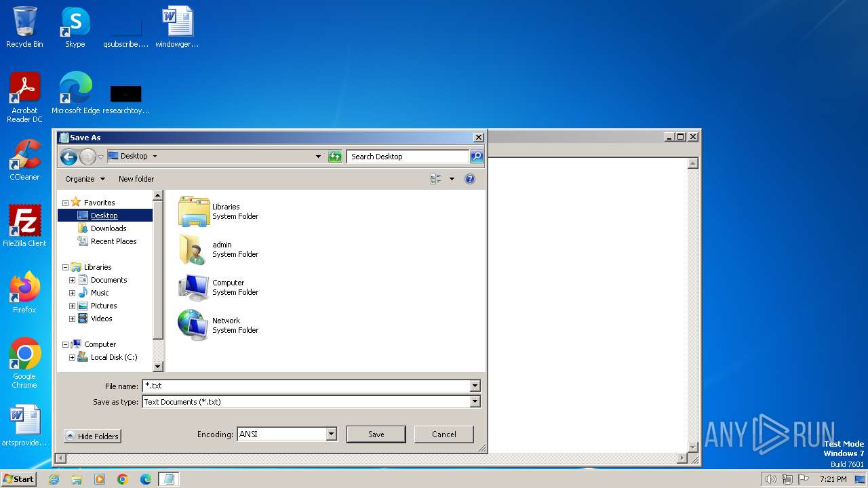Image resolution: width=868 pixels, height=488 pixels.
Task: Click the navigation pane scroll down arrow
Action: [x=158, y=367]
